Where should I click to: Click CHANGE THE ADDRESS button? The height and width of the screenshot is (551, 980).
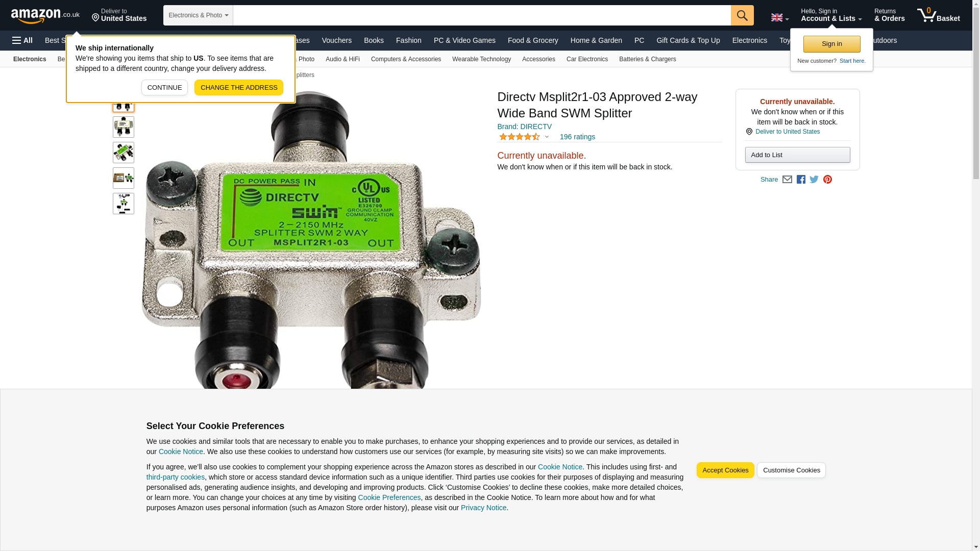click(x=239, y=88)
